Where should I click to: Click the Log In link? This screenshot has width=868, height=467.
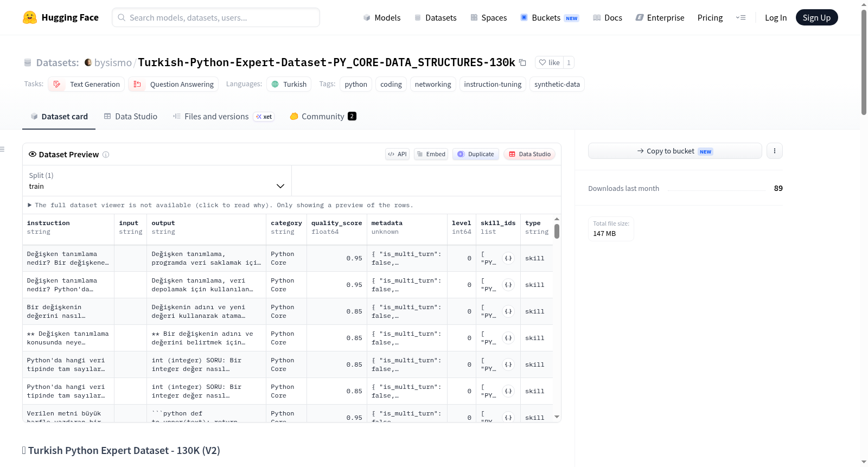[776, 17]
